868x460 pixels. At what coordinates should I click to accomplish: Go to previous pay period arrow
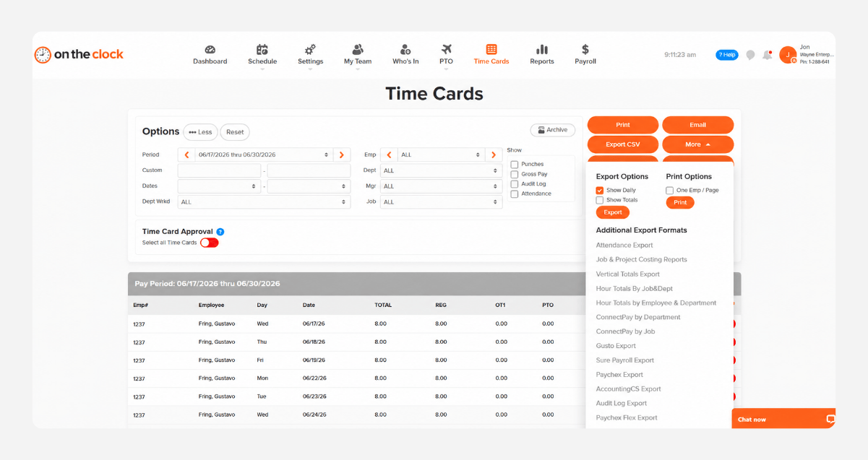coord(186,155)
